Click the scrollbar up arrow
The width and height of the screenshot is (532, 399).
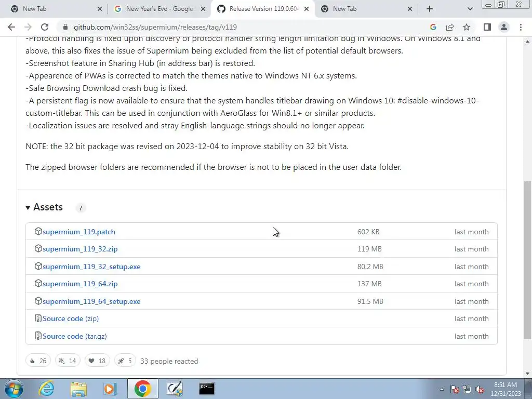coord(528,42)
